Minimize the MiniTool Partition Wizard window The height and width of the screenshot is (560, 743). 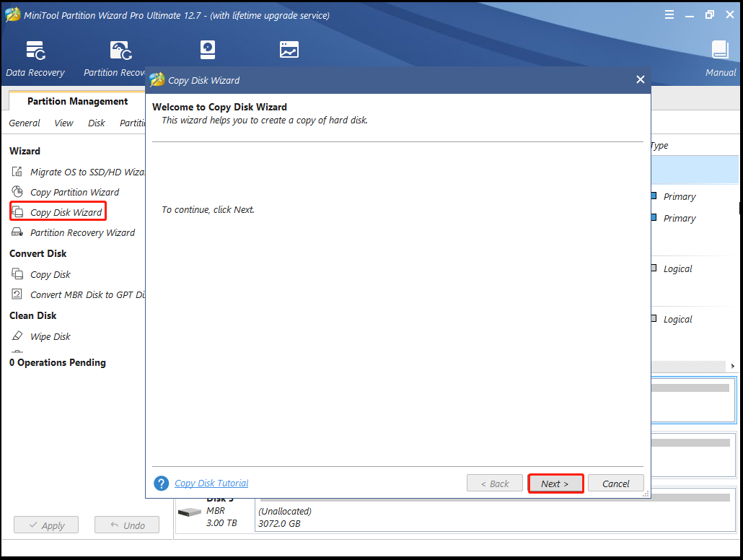click(x=690, y=15)
